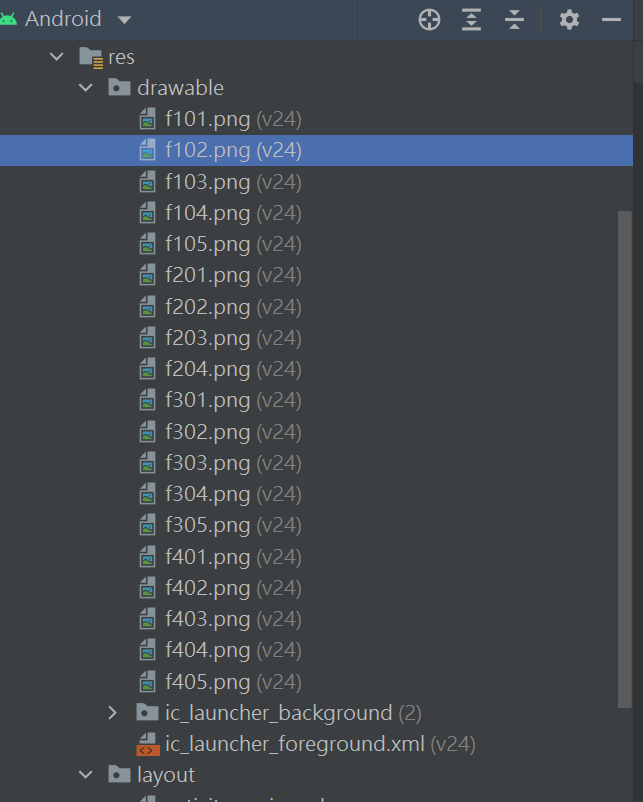Image resolution: width=643 pixels, height=802 pixels.
Task: Select f102.png in the drawable list
Action: (x=316, y=150)
